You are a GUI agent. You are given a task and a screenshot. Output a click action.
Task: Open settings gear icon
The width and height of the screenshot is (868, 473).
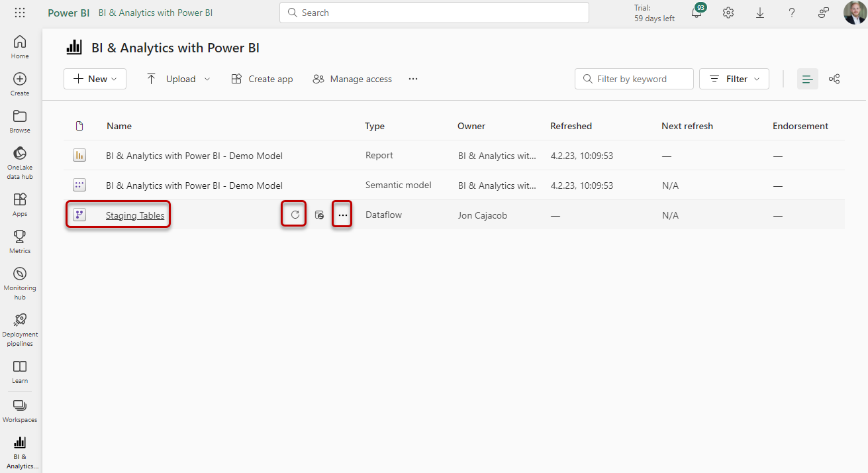[728, 13]
